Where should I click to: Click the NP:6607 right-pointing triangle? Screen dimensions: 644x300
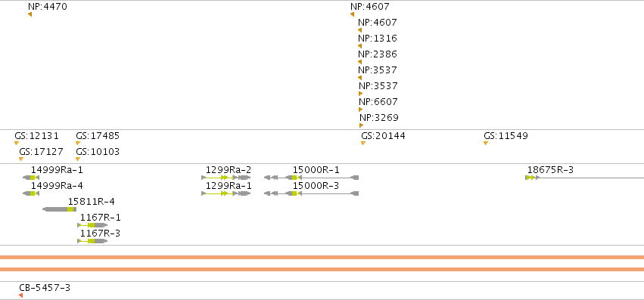tap(361, 110)
